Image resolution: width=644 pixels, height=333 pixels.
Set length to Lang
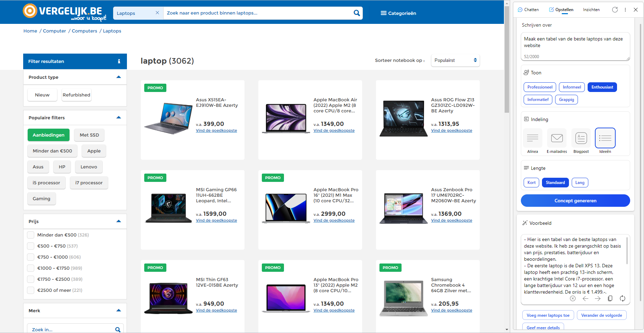point(580,183)
